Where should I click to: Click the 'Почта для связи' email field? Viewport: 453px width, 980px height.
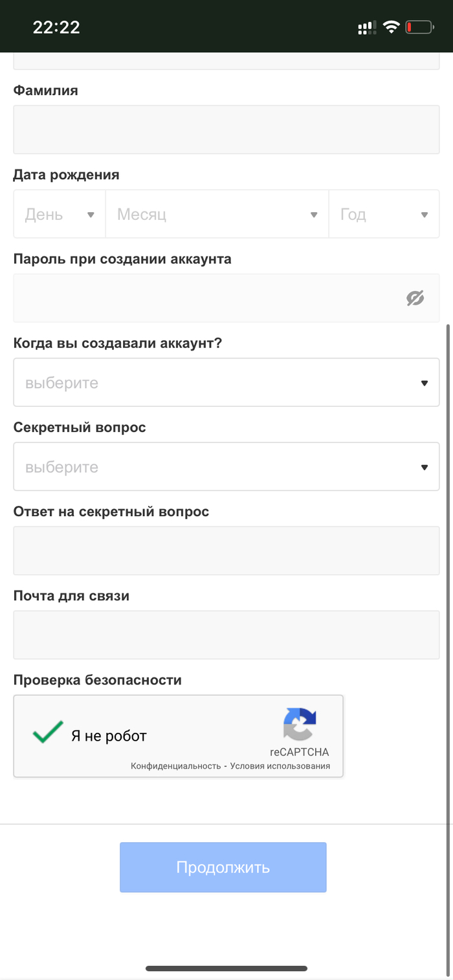[226, 635]
